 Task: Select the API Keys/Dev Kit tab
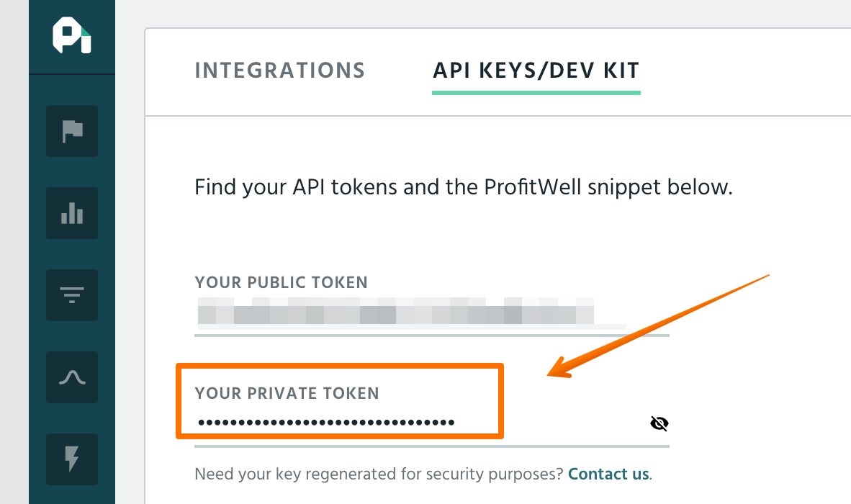[536, 71]
